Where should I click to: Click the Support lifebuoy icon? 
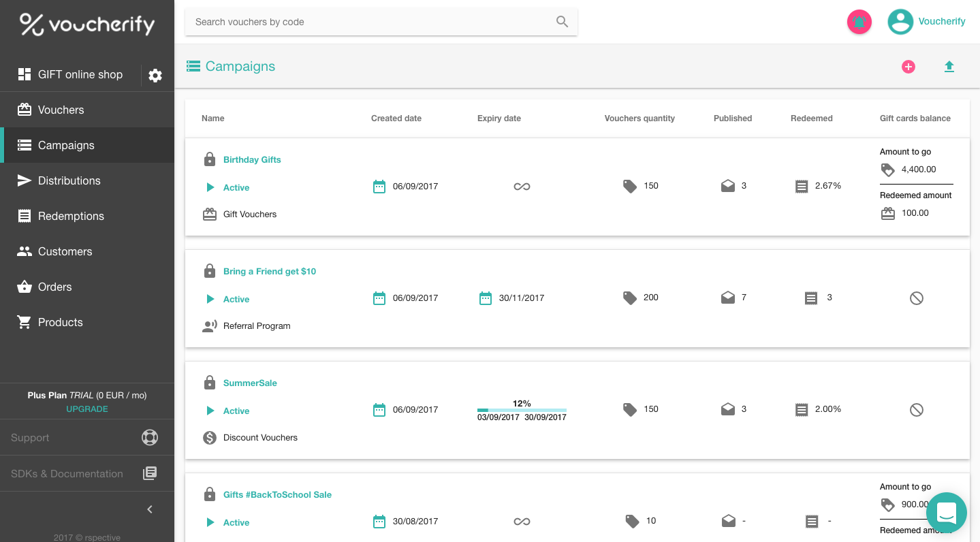click(150, 438)
